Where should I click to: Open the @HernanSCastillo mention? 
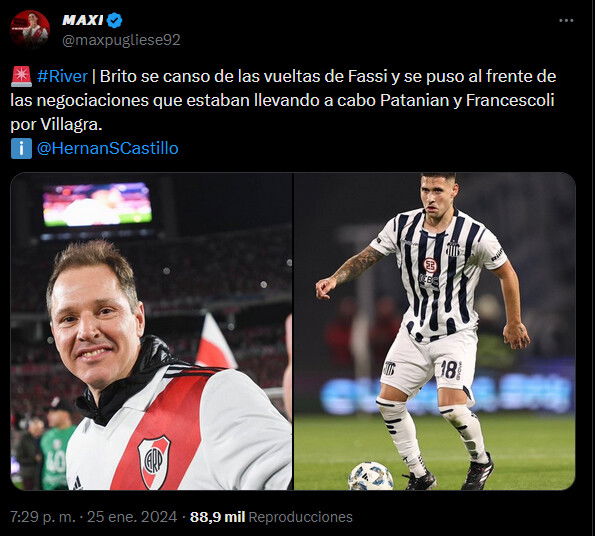pos(107,148)
